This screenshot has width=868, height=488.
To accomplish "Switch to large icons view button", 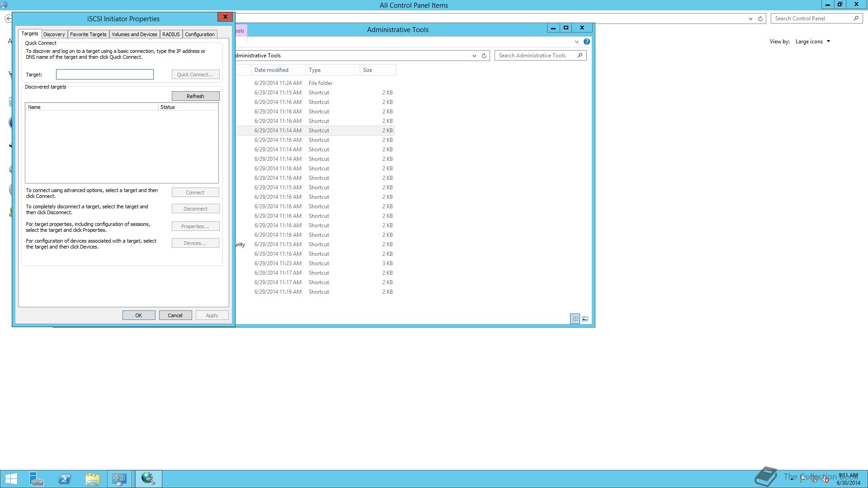I will point(585,319).
